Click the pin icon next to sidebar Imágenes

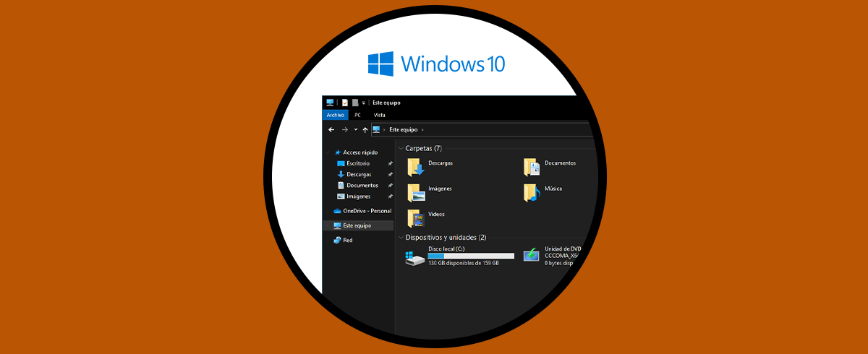click(x=390, y=196)
